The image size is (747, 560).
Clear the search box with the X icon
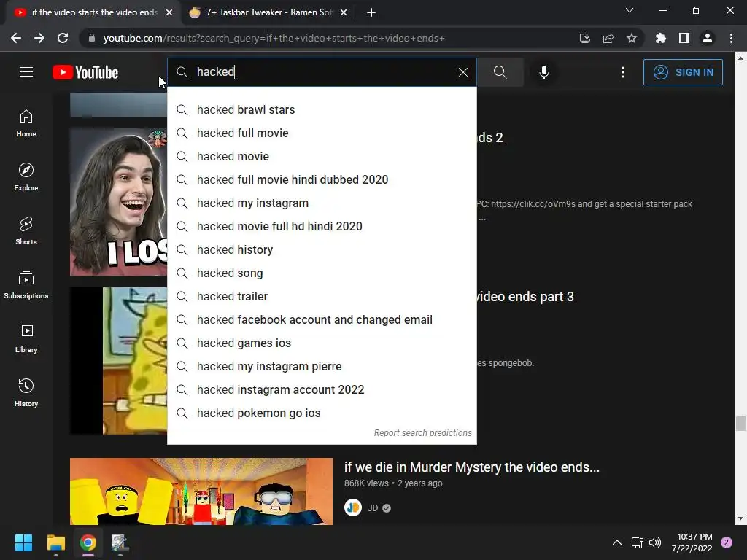(463, 72)
